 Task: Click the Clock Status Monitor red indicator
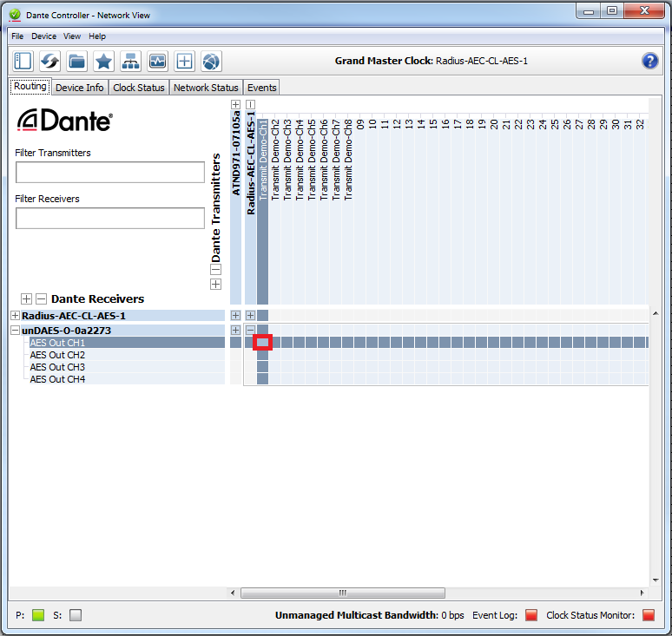[x=649, y=615]
